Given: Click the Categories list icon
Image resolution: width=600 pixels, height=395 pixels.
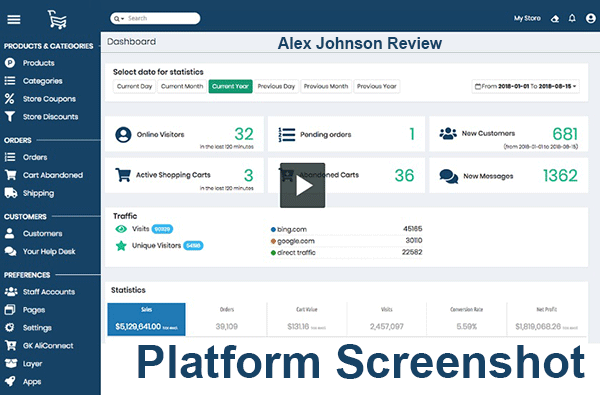Looking at the screenshot, I should point(10,81).
